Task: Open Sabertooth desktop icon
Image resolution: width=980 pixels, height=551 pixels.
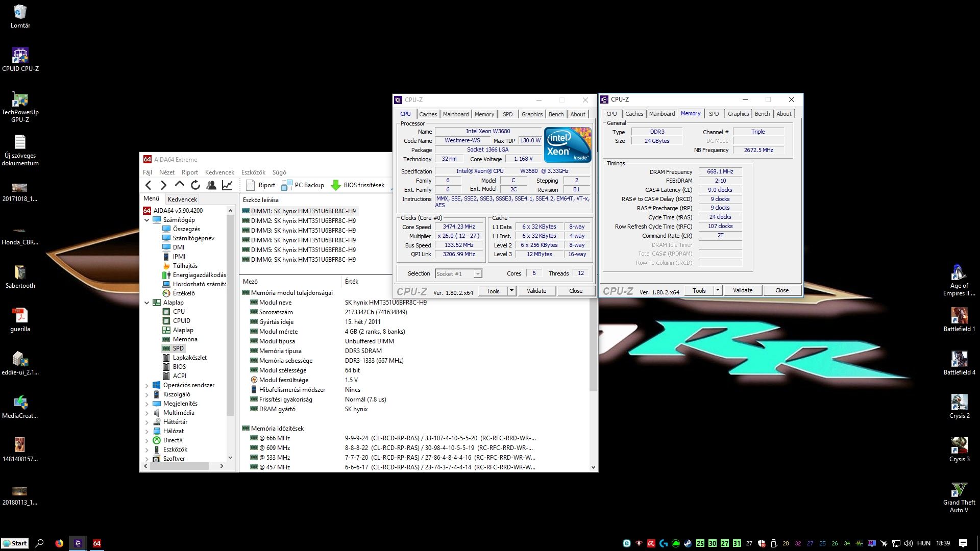Action: (20, 277)
